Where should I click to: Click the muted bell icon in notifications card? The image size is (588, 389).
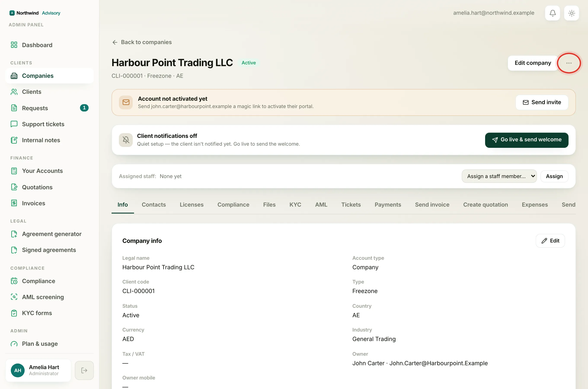click(x=126, y=140)
